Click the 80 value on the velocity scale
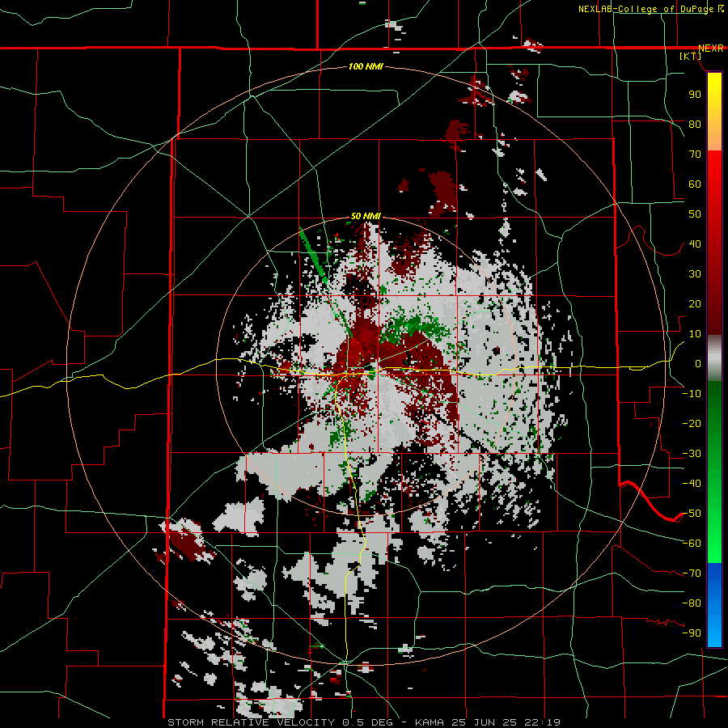This screenshot has width=728, height=728. pyautogui.click(x=695, y=124)
